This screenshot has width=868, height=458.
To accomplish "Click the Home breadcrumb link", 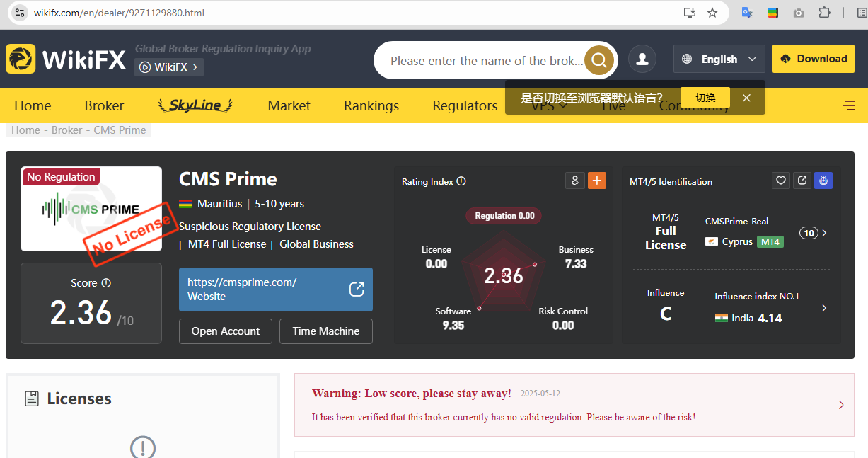I will [25, 130].
